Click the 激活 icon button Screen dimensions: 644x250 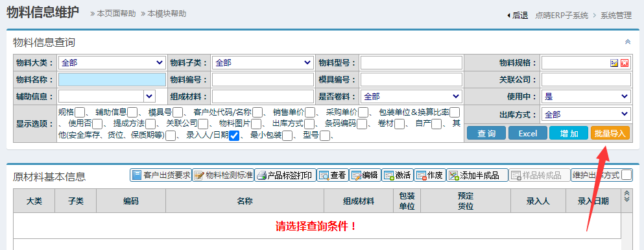tap(397, 175)
